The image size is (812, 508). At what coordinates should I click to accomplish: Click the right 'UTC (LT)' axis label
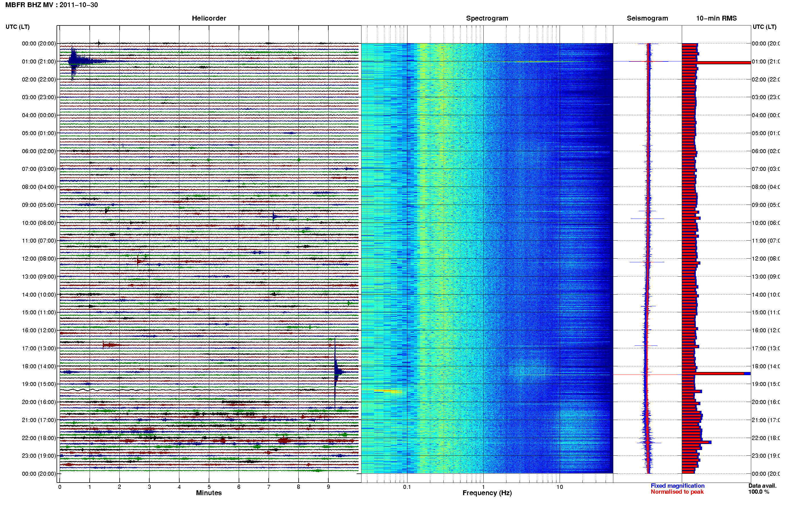tap(764, 27)
